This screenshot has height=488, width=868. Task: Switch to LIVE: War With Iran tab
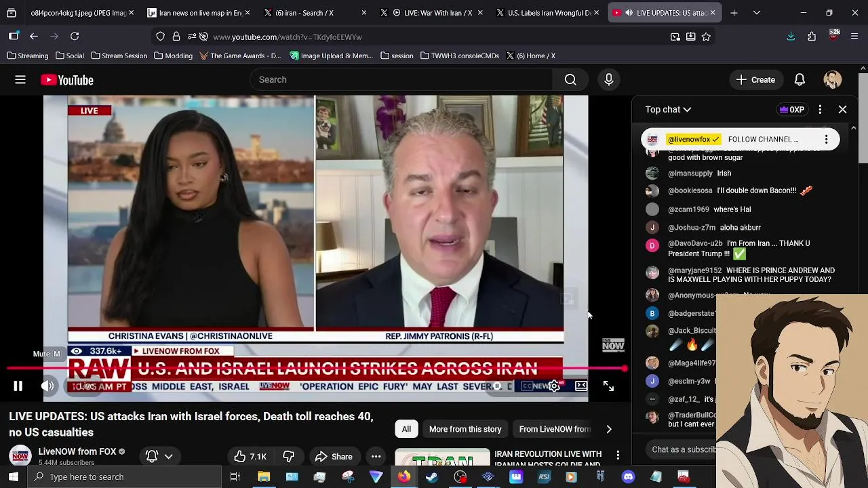[432, 12]
